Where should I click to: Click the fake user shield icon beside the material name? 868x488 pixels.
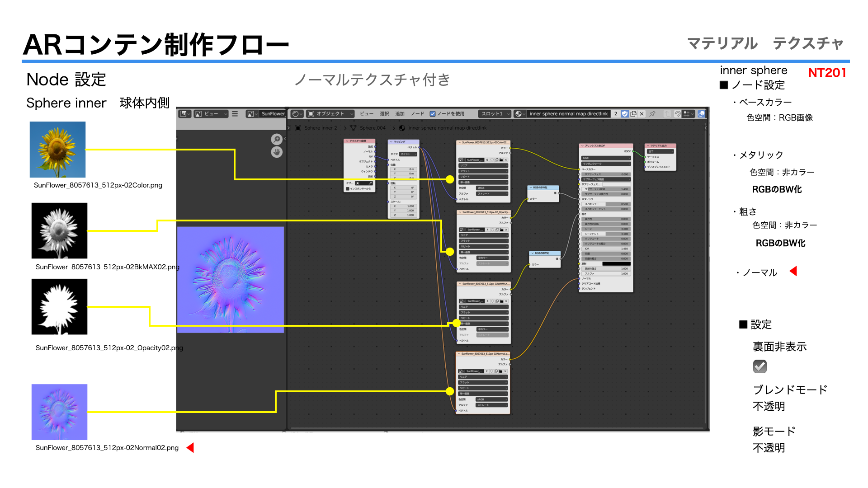(625, 114)
